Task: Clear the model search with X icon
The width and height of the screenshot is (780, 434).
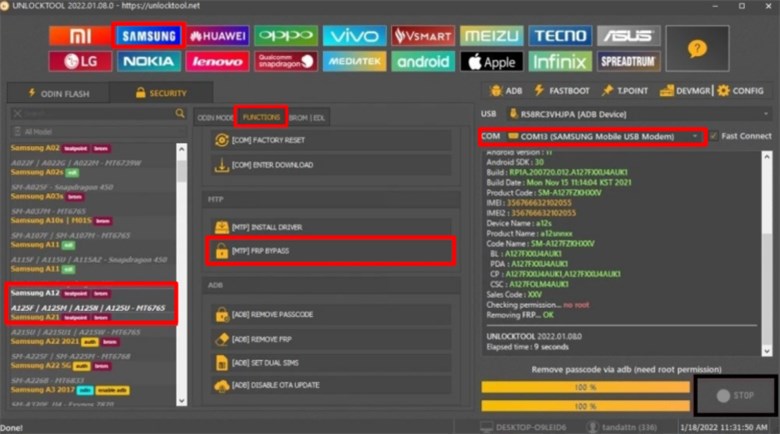Action: click(x=17, y=113)
